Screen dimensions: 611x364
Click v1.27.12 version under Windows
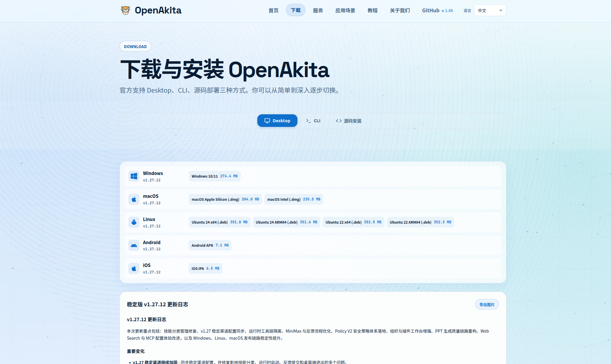click(152, 180)
